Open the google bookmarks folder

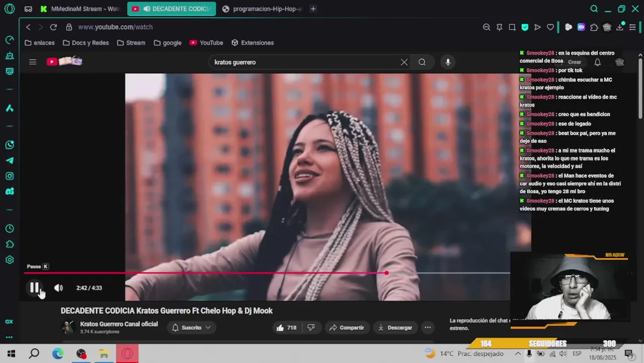point(167,43)
